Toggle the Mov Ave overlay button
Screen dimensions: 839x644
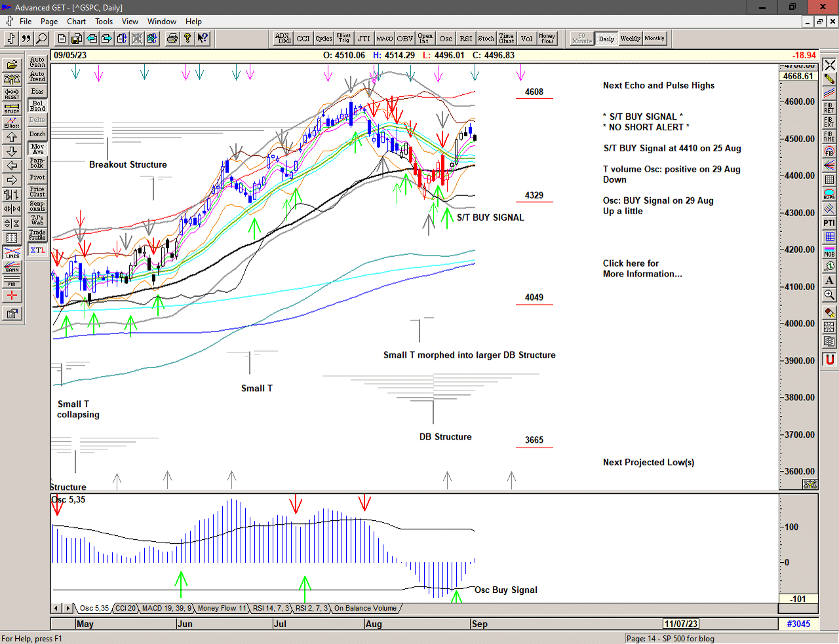pos(37,149)
